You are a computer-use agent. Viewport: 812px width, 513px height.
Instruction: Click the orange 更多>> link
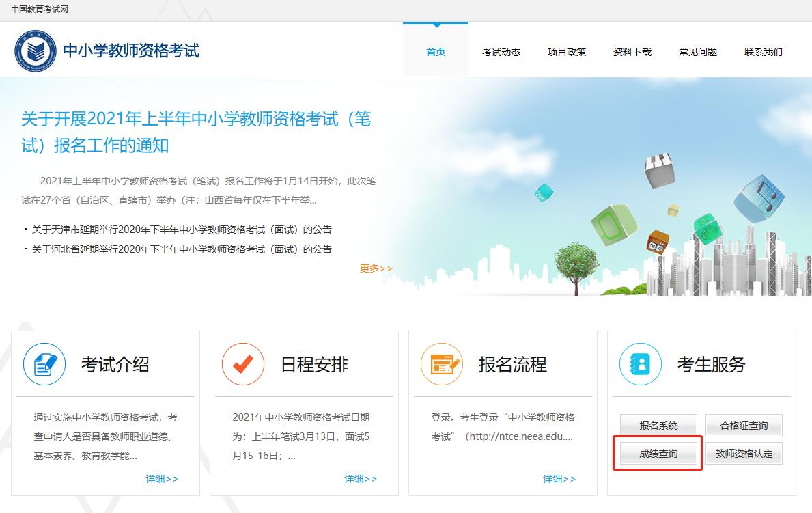pos(376,268)
